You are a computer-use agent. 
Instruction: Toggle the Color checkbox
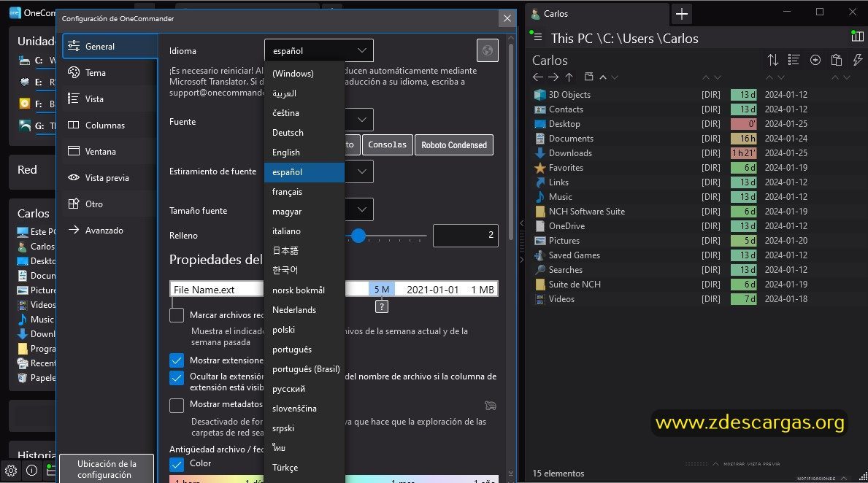(x=177, y=463)
